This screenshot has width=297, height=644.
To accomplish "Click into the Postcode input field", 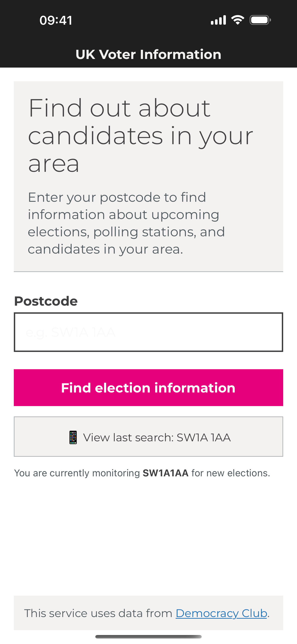I will [148, 332].
